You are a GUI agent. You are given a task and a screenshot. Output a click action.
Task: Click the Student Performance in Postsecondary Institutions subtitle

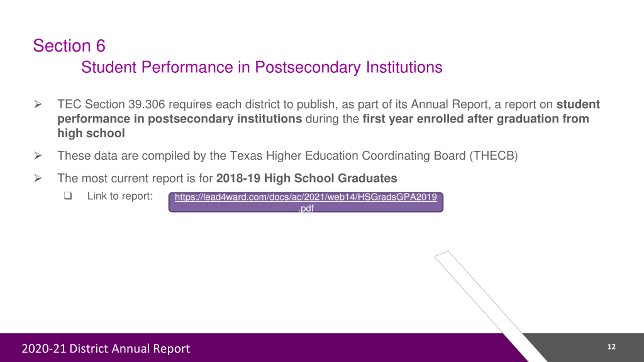262,67
